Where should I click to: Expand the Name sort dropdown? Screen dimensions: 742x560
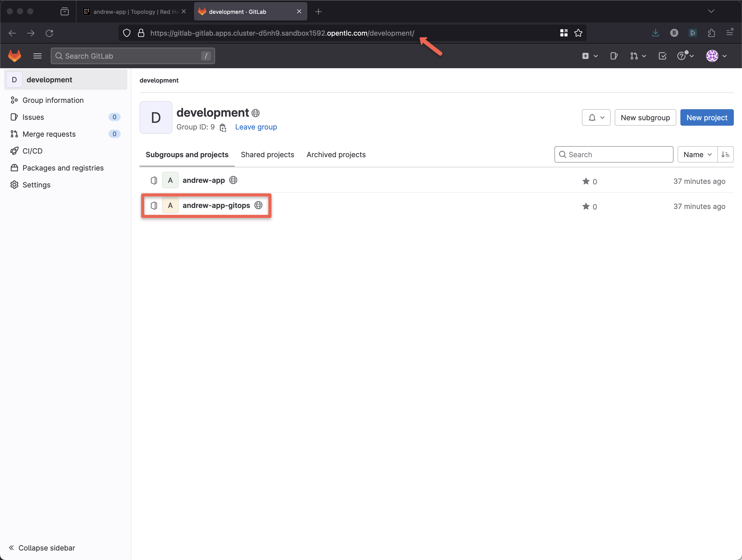click(697, 154)
